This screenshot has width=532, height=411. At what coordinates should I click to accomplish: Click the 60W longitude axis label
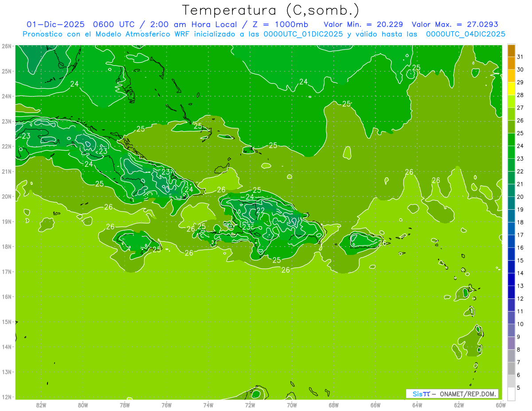tap(501, 405)
